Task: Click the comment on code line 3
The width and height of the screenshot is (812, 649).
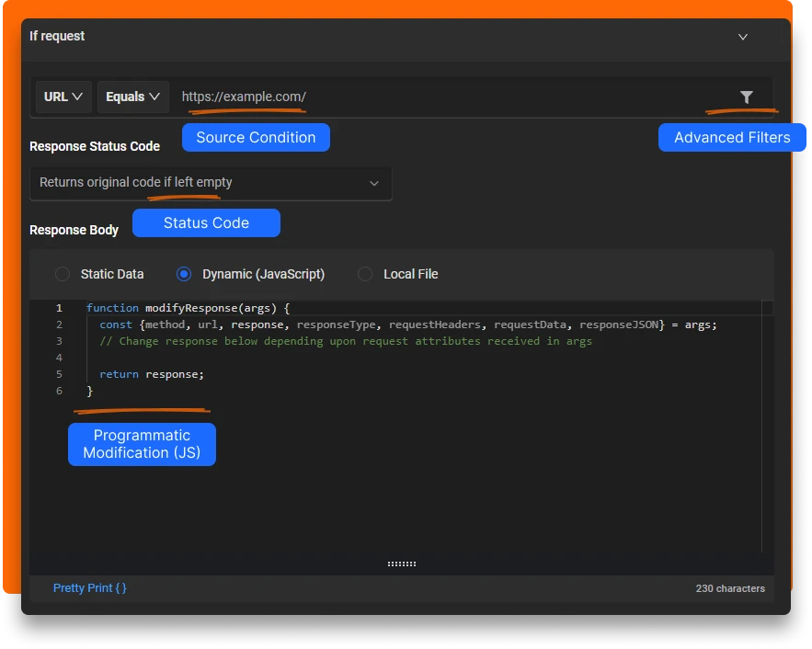Action: pos(346,341)
